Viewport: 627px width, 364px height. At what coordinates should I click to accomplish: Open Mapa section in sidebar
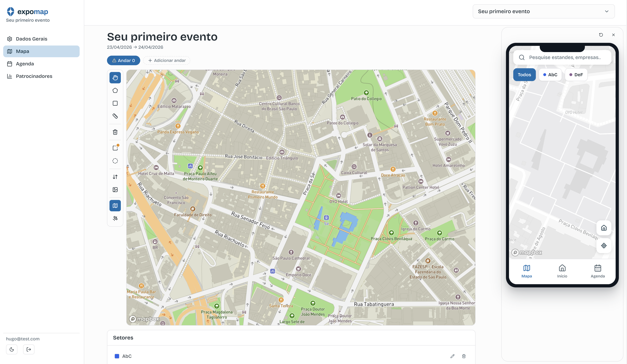tap(41, 51)
